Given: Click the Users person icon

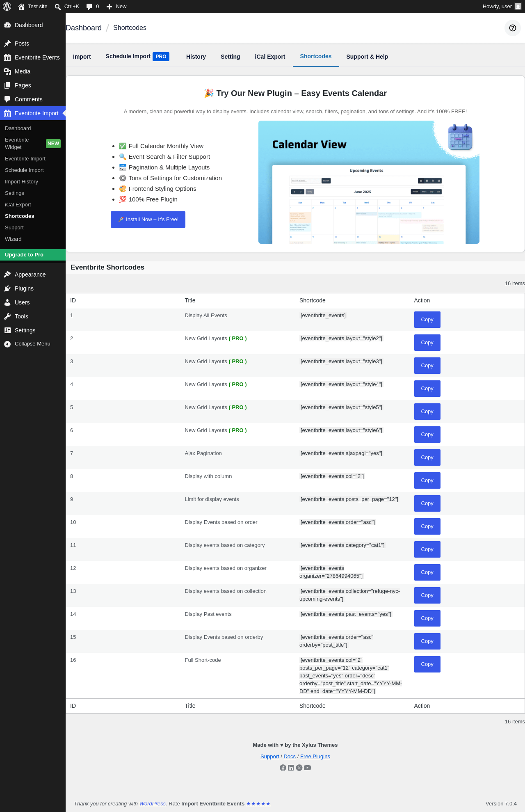Looking at the screenshot, I should point(7,302).
